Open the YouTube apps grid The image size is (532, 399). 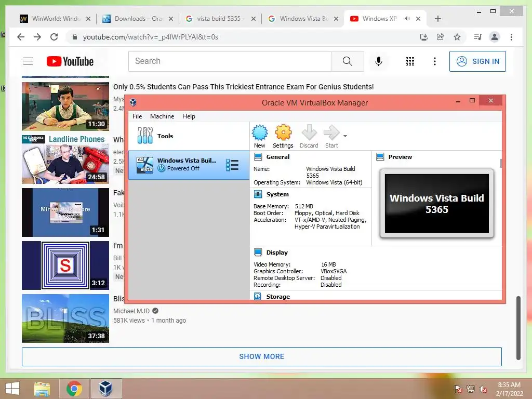pos(410,61)
